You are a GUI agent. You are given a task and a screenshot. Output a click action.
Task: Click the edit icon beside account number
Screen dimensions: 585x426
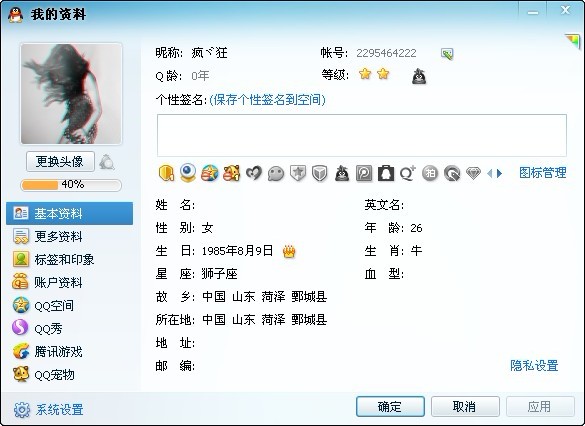tap(447, 54)
